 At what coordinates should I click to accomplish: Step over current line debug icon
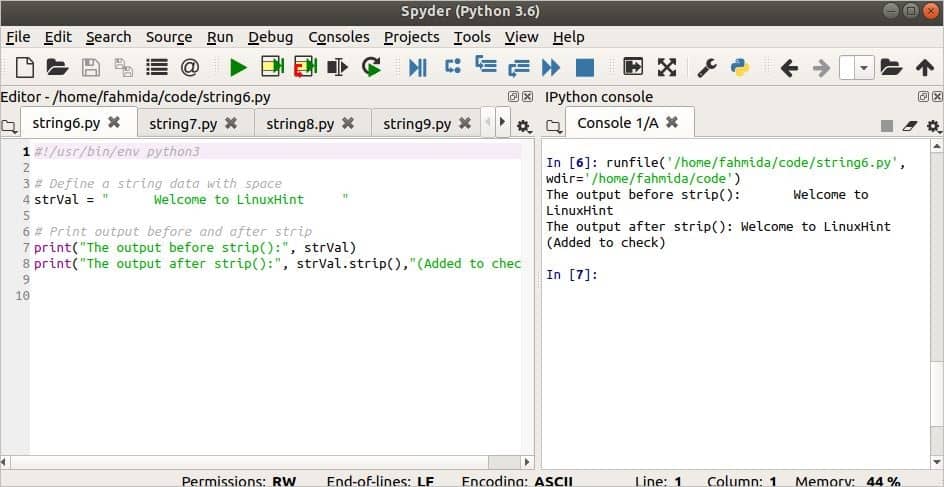pos(453,66)
